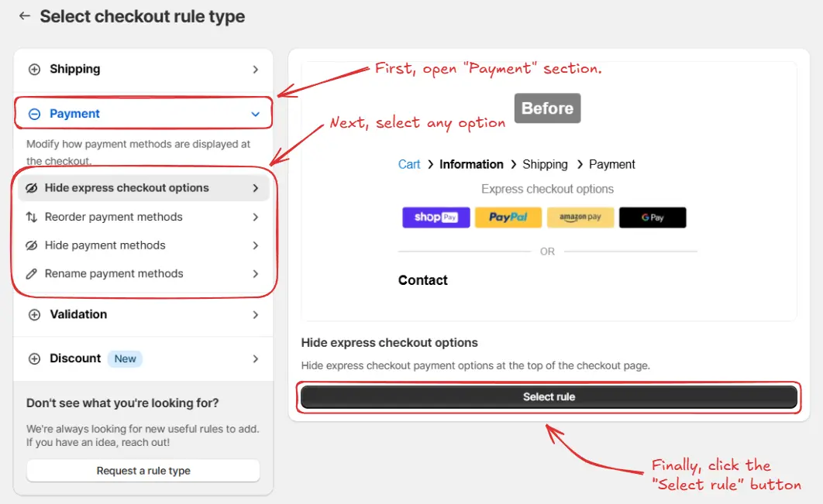
Task: Open the Cart link in the preview breadcrumb
Action: 408,164
